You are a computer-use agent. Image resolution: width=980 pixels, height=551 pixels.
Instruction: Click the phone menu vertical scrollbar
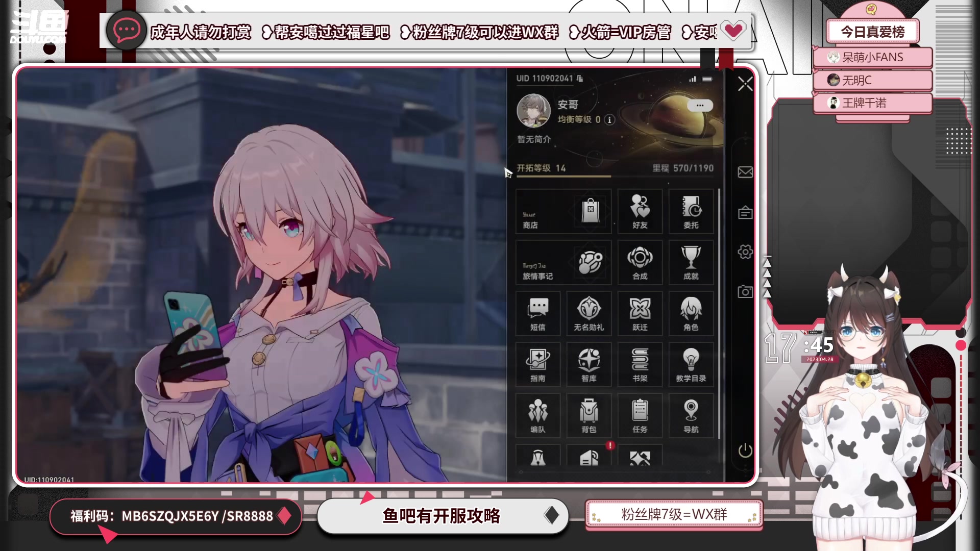point(719,314)
